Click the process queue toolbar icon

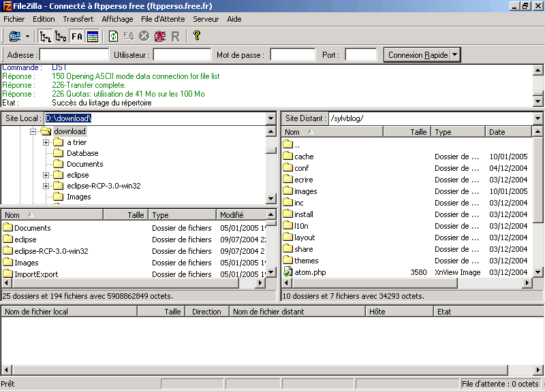129,36
